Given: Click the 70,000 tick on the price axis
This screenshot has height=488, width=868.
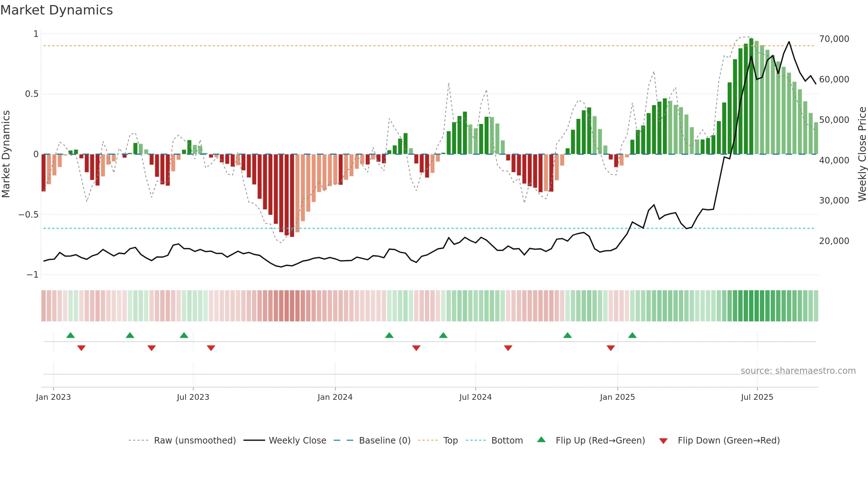Looking at the screenshot, I should point(834,39).
